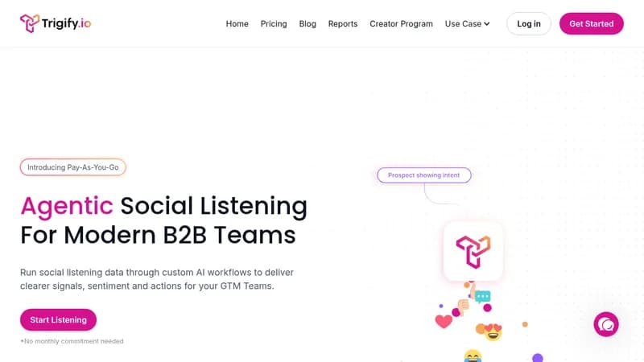Click the teal speech bubble icon
Viewport: 644px width, 362px height.
(482, 296)
